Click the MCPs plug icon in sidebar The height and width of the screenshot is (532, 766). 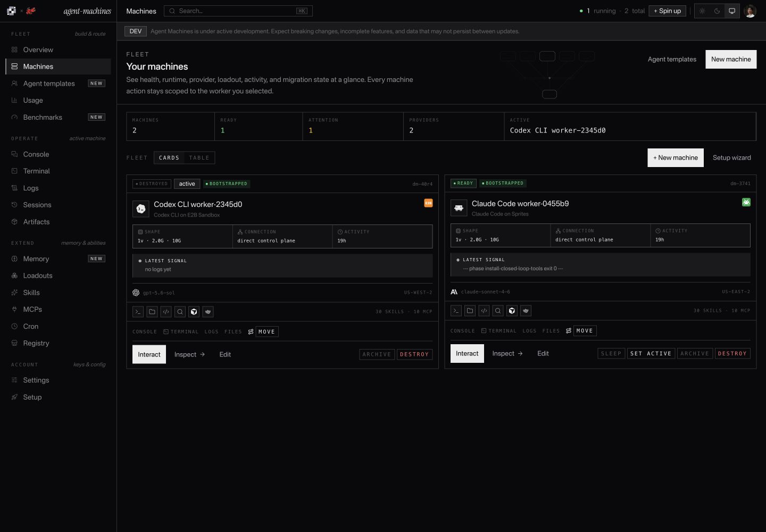coord(14,309)
